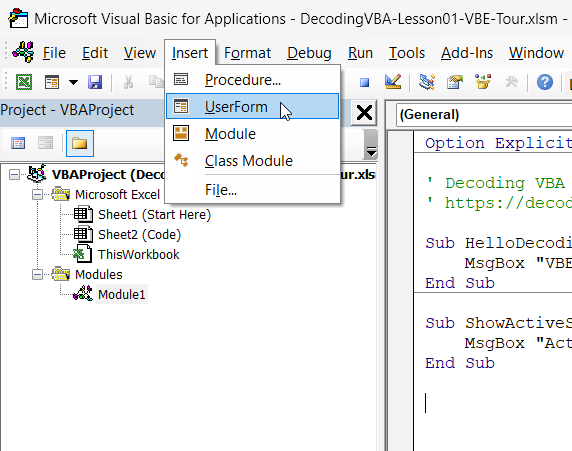The height and width of the screenshot is (451, 572).
Task: Toggle Design Mode toolbar icon
Action: [393, 82]
